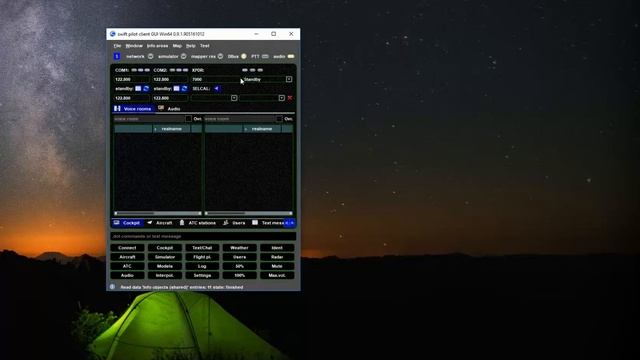Click the Ident button
Image resolution: width=640 pixels, height=360 pixels.
(x=277, y=248)
